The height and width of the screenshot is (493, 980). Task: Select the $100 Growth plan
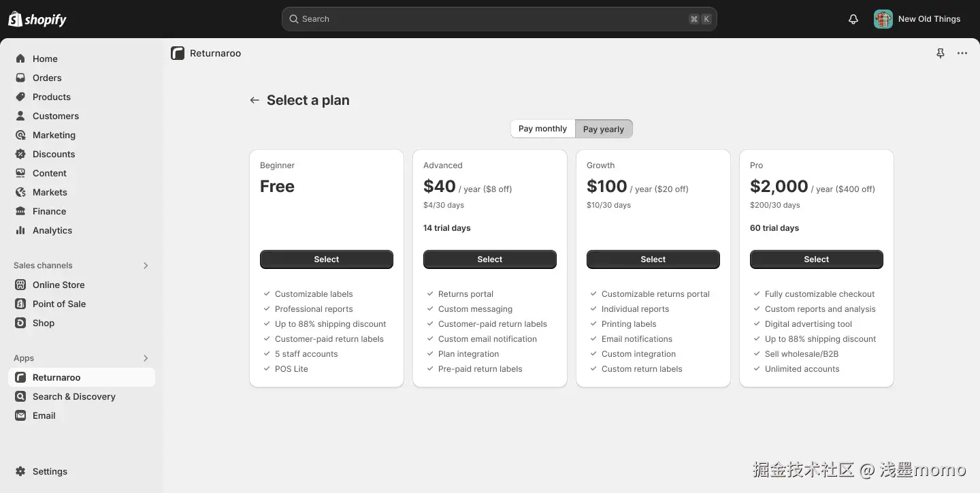click(x=653, y=259)
